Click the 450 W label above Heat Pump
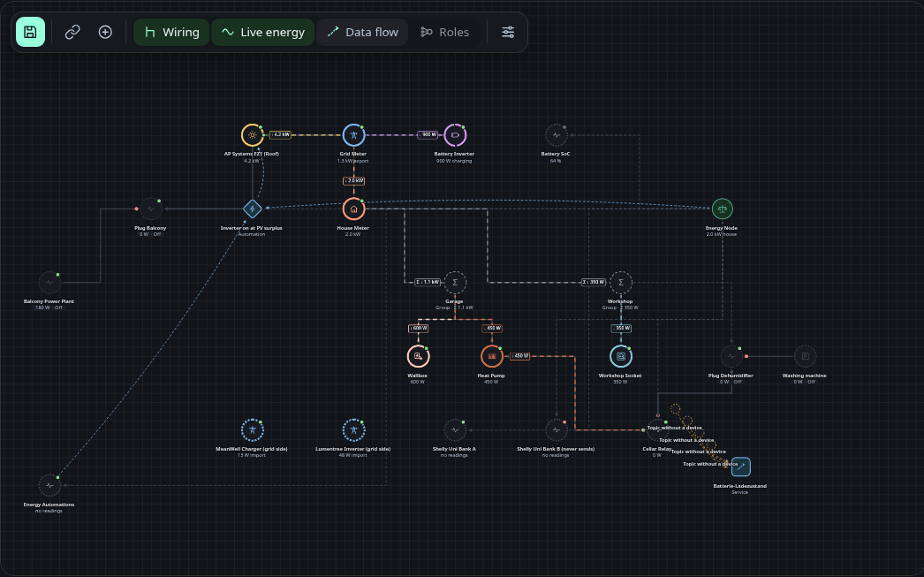 (x=491, y=329)
